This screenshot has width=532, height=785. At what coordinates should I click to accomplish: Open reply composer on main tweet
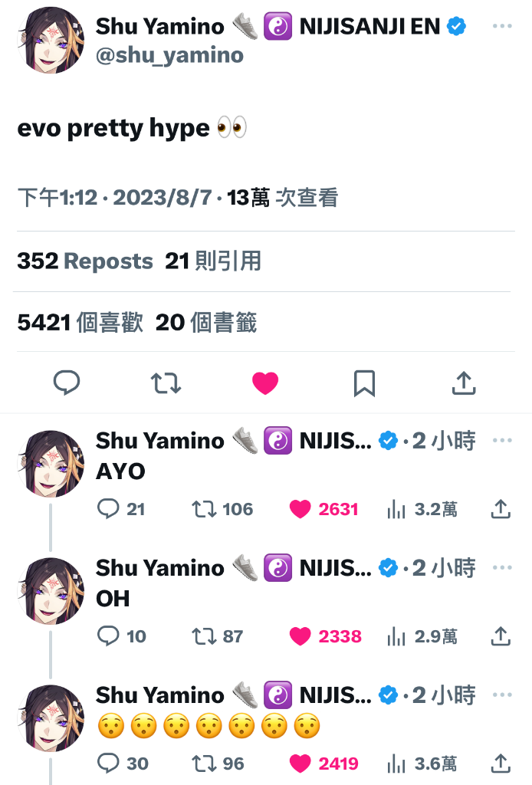point(67,383)
